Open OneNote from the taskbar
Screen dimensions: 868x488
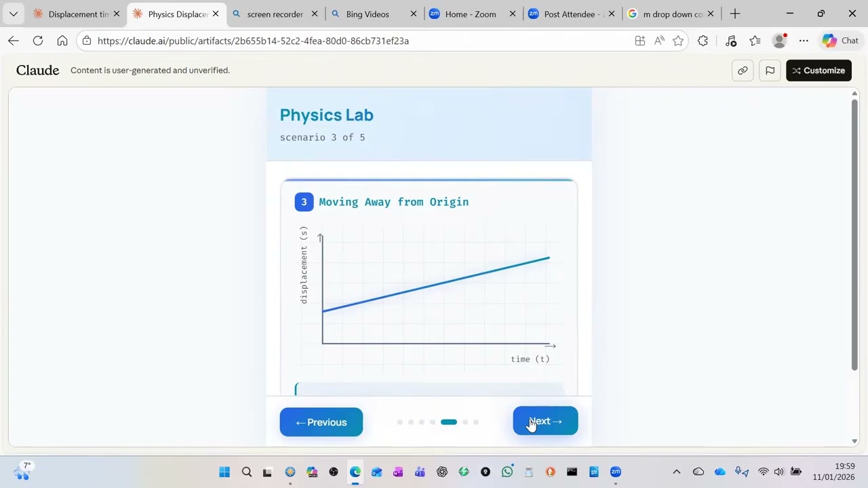point(399,472)
